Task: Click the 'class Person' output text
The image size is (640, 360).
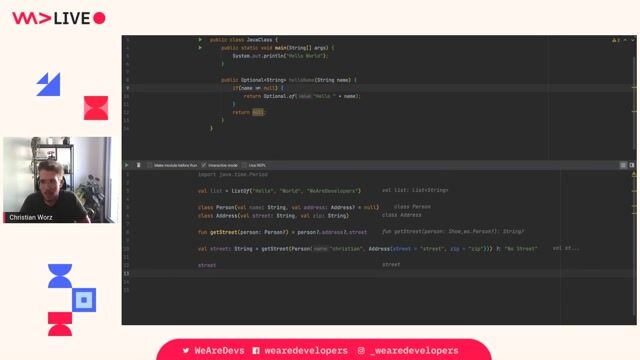Action: coord(412,207)
